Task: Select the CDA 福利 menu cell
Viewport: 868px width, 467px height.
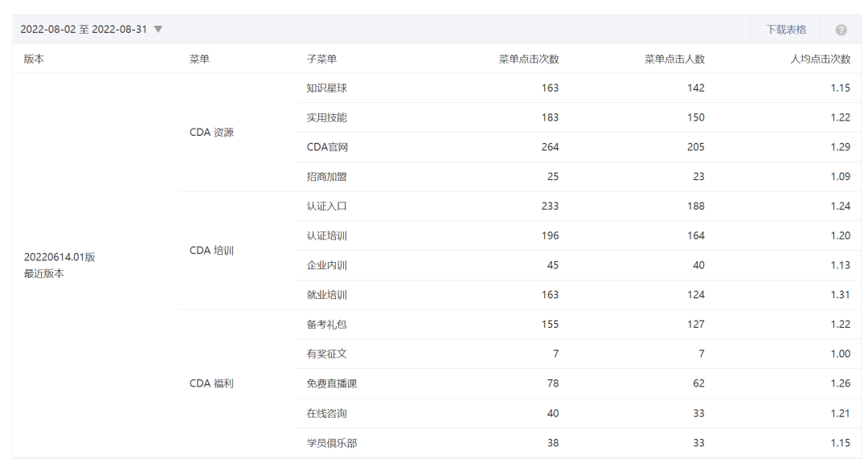Action: coord(211,383)
